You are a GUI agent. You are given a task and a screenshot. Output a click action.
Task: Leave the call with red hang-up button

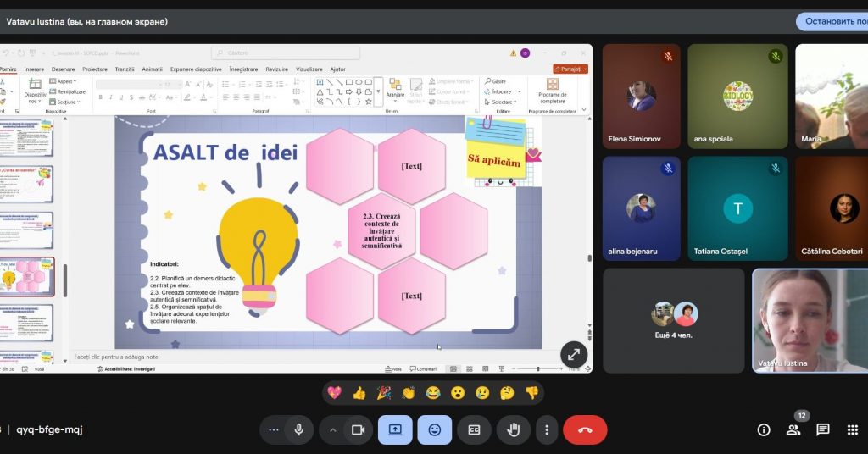(x=585, y=429)
